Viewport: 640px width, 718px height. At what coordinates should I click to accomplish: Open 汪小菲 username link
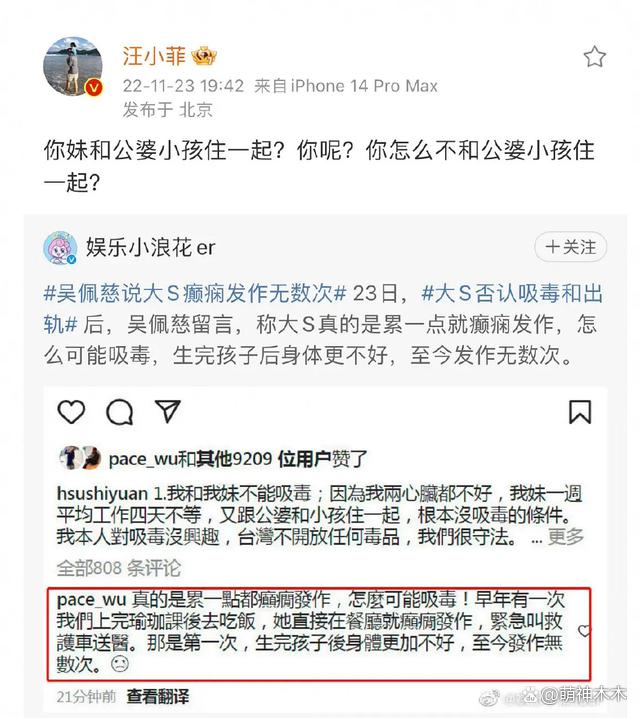[x=154, y=56]
